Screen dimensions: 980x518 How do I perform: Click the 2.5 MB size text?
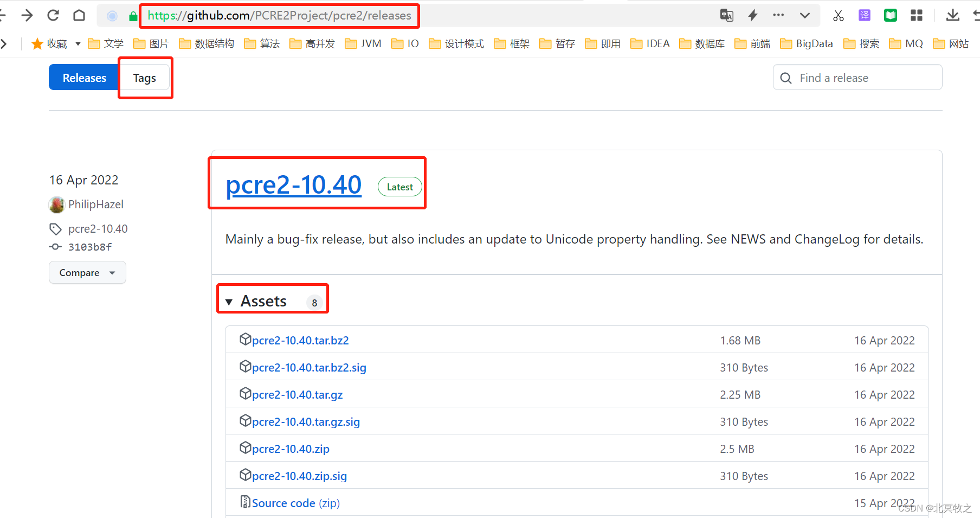click(x=737, y=449)
